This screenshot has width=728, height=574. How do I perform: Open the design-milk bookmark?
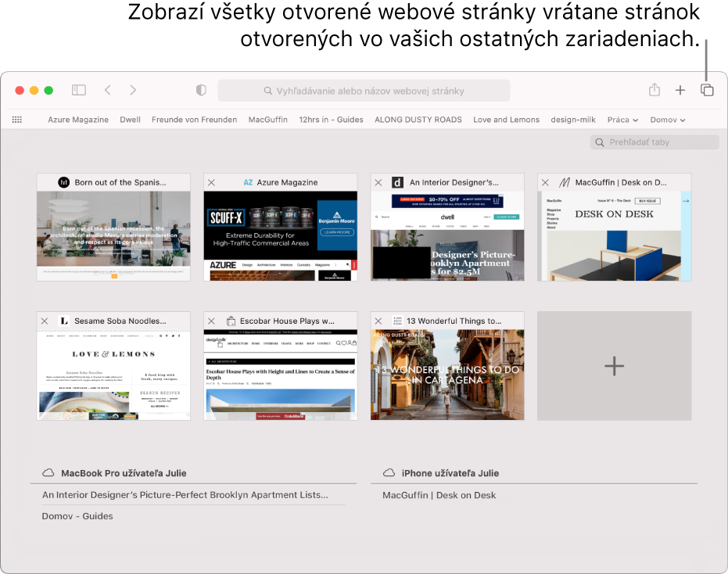(x=573, y=120)
